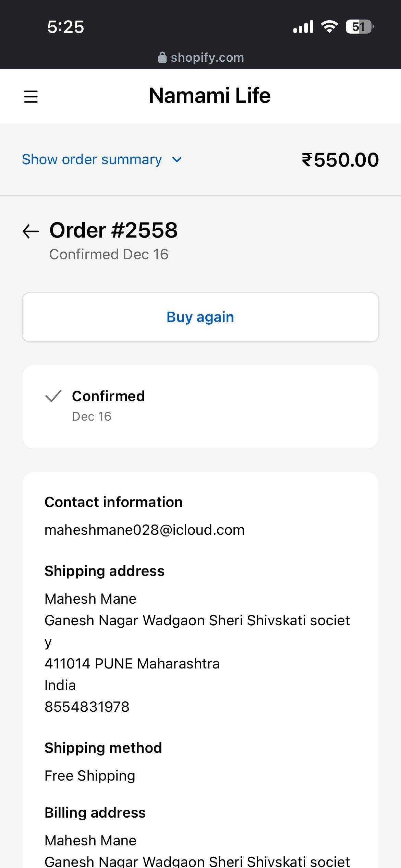Screen dimensions: 401x868
Task: Tap the Confirmed checkmark icon
Action: pos(53,396)
